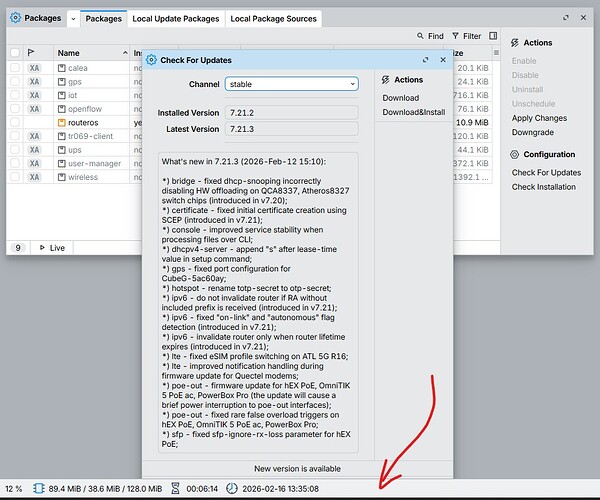Click memory 89.4 MiB / 38.6 MiB / 128.0 MiB
600x500 pixels.
click(105, 489)
